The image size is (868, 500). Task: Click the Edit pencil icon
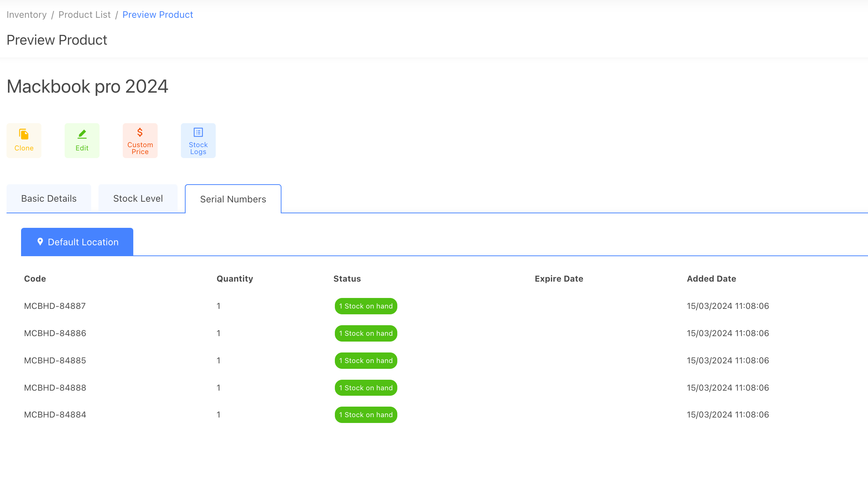(x=82, y=134)
